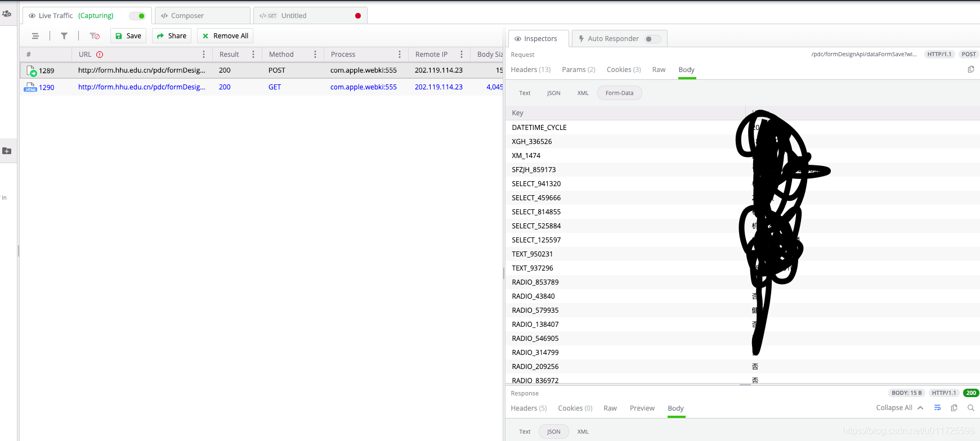Open response Headers (5) tab
The width and height of the screenshot is (980, 441).
[529, 408]
